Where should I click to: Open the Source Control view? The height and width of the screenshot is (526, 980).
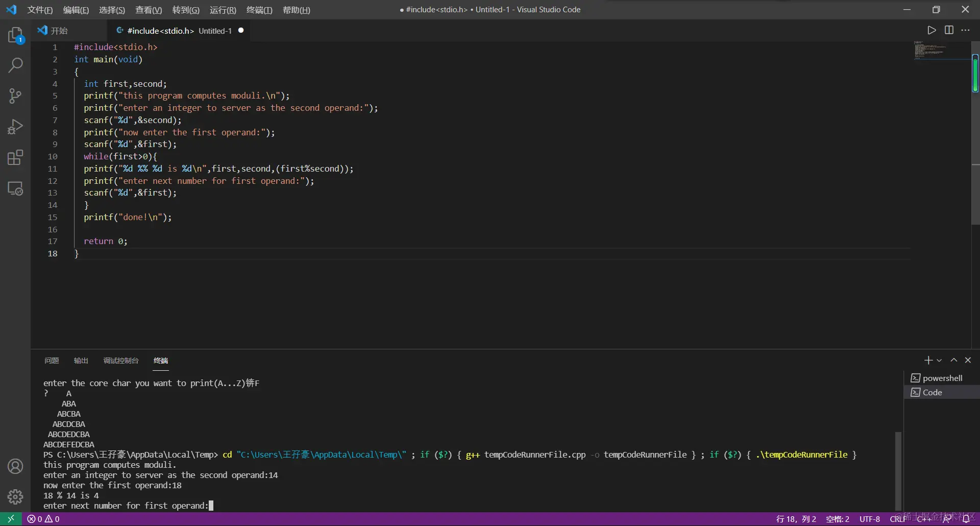(15, 96)
